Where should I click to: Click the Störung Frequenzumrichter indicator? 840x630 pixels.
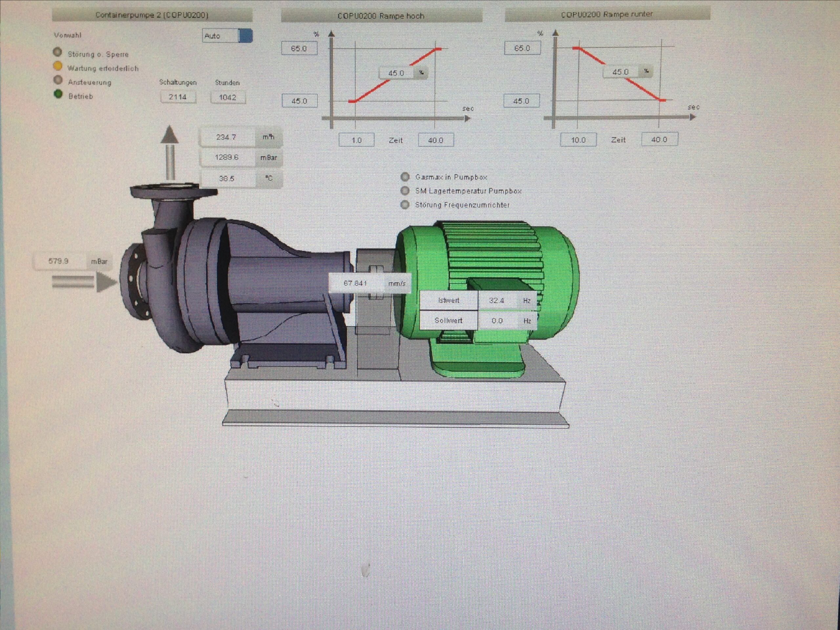(x=405, y=205)
